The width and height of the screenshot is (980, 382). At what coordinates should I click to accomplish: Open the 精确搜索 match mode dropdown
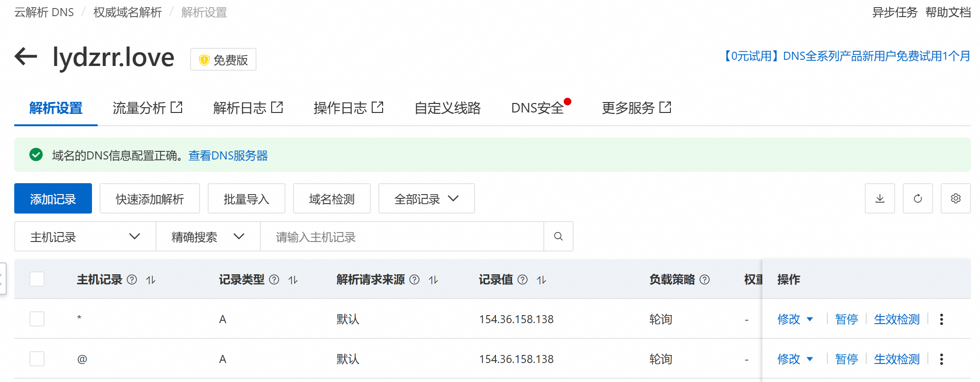(x=208, y=236)
